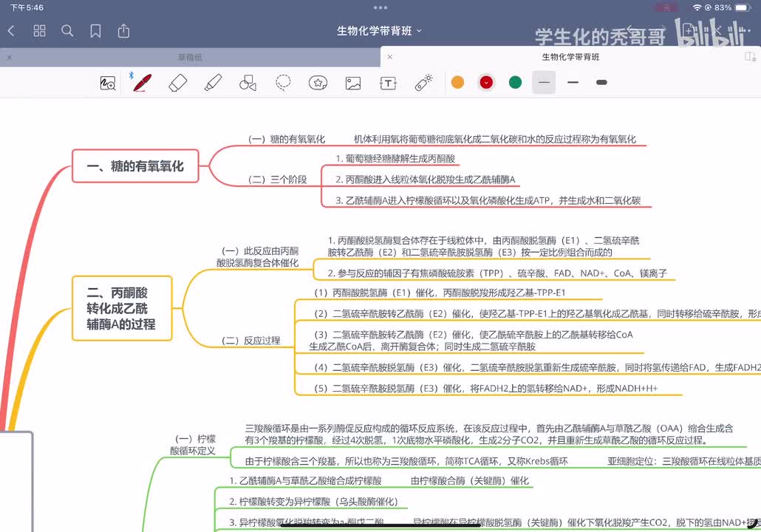Choose the thickest stroke width
This screenshot has height=532, width=761.
601,83
